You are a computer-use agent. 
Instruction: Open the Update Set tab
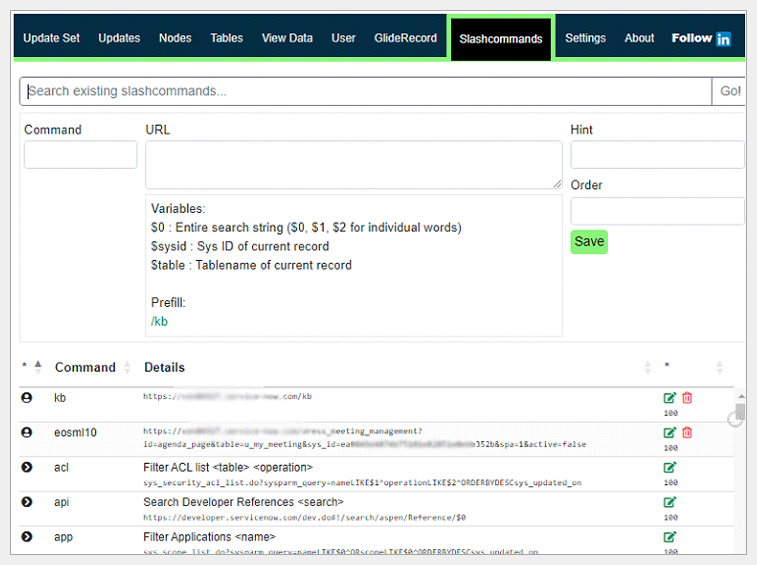click(x=51, y=38)
